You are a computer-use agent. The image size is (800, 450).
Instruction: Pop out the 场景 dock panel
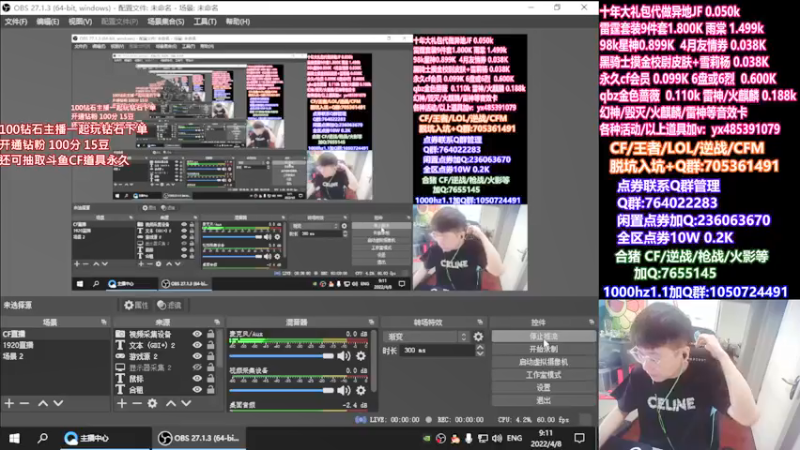click(104, 322)
